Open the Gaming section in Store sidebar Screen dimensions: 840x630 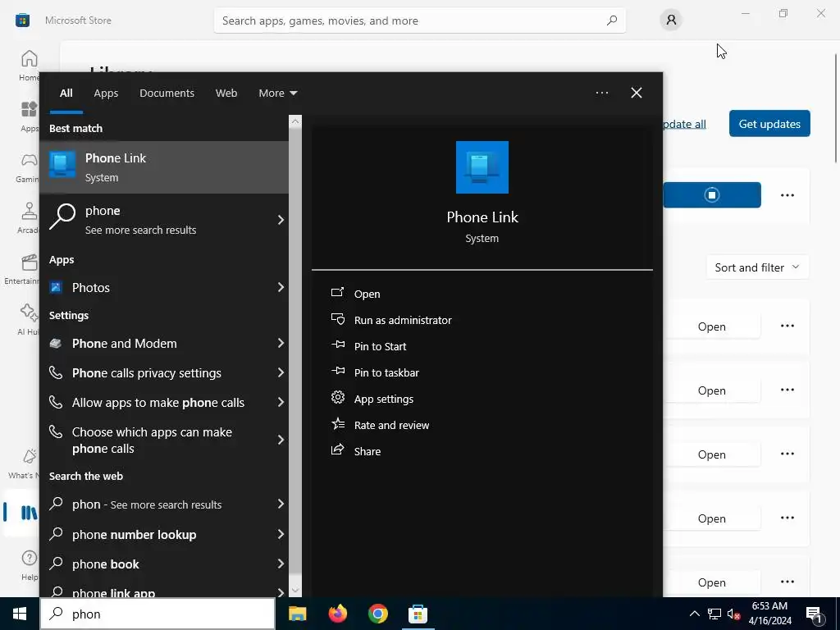(27, 167)
